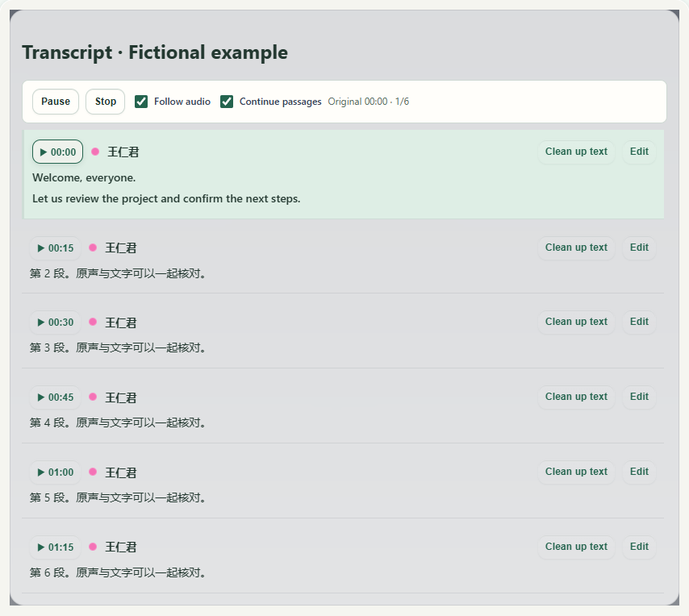Click the line "Welcome, everyone."

coord(84,178)
